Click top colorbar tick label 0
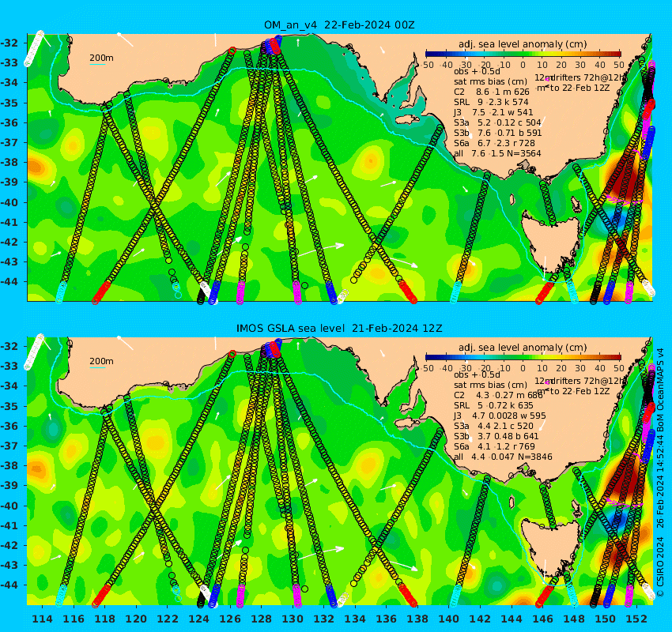Viewport: 672px width, 632px height. coord(523,65)
